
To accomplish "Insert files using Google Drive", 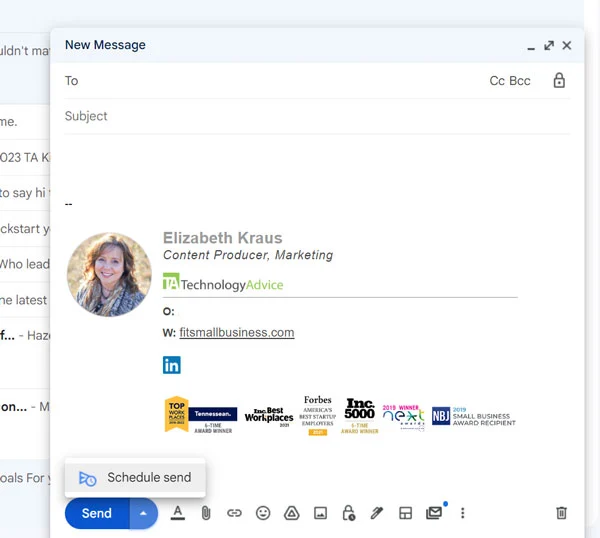I will [292, 513].
